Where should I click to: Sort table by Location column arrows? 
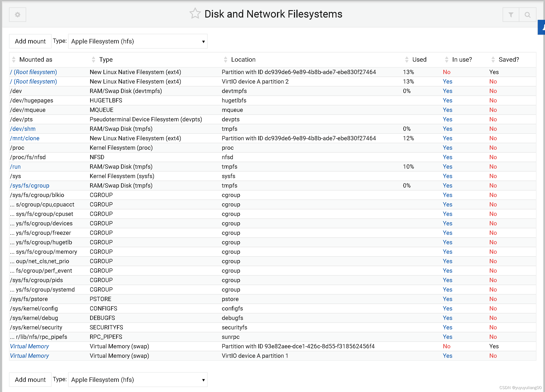point(225,59)
